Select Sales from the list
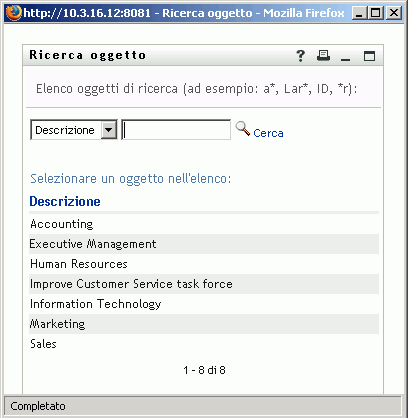The image size is (408, 418). [x=43, y=344]
